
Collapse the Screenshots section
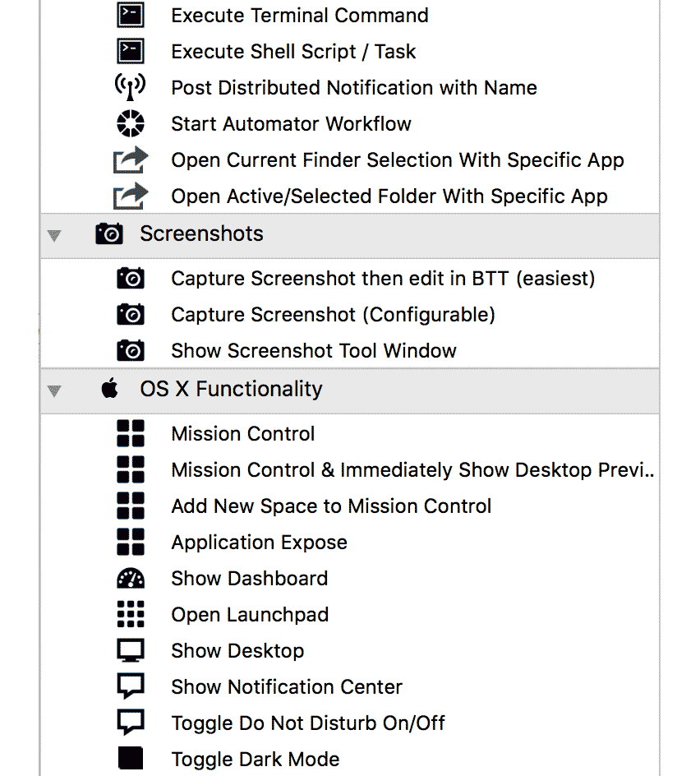point(53,235)
